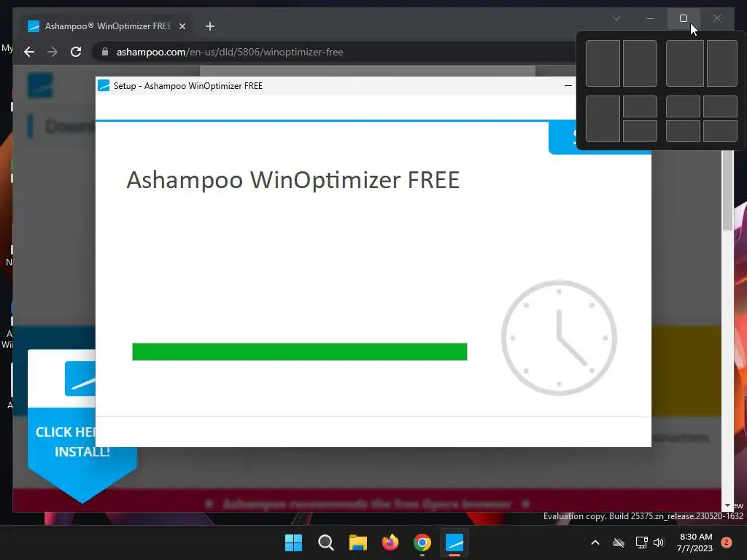Snap to tall left zone of three-zone layout
The height and width of the screenshot is (560, 747).
pyautogui.click(x=603, y=119)
